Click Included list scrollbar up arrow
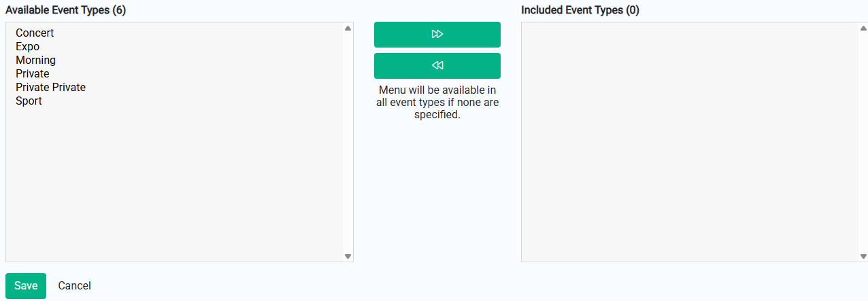Screen dimensions: 868x301 [x=863, y=29]
